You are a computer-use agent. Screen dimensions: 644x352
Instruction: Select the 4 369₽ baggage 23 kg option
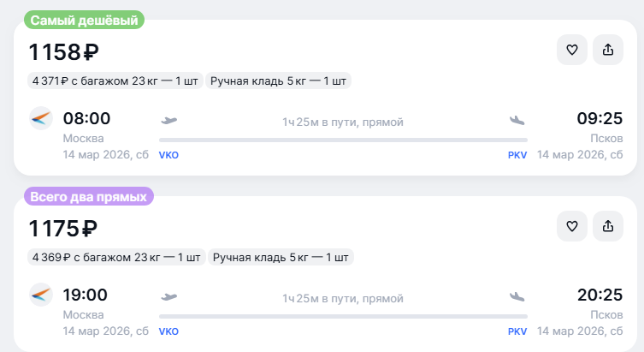(x=116, y=257)
